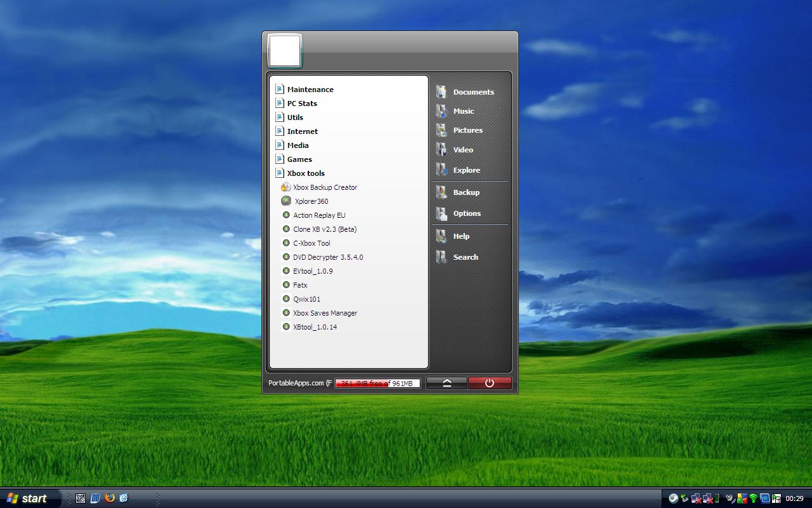
Task: Open the Pictures folder icon
Action: tap(442, 130)
